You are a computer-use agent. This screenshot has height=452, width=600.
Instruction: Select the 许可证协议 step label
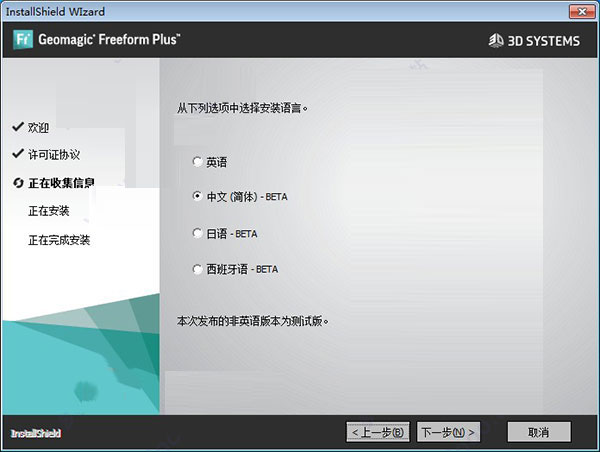53,155
